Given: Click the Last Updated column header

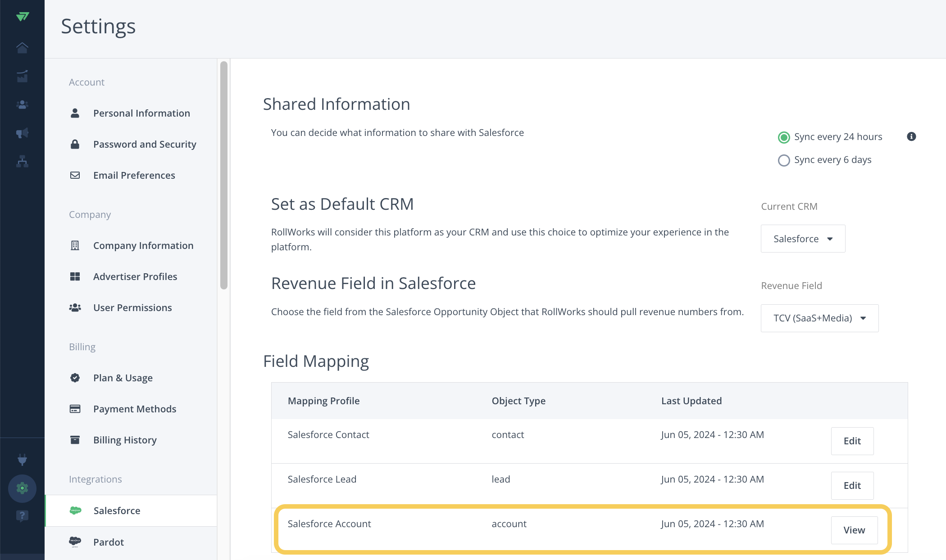Looking at the screenshot, I should [691, 401].
